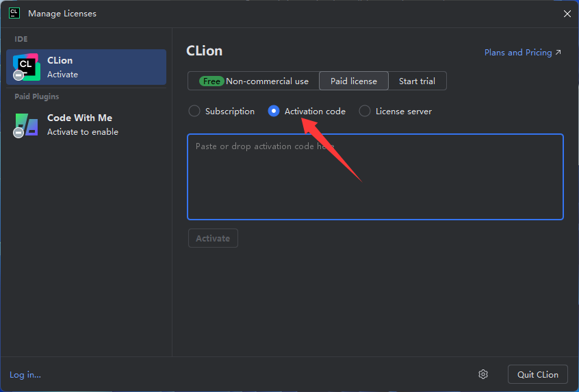Switch to Free Non-commercial use tab
579x392 pixels.
click(x=254, y=81)
